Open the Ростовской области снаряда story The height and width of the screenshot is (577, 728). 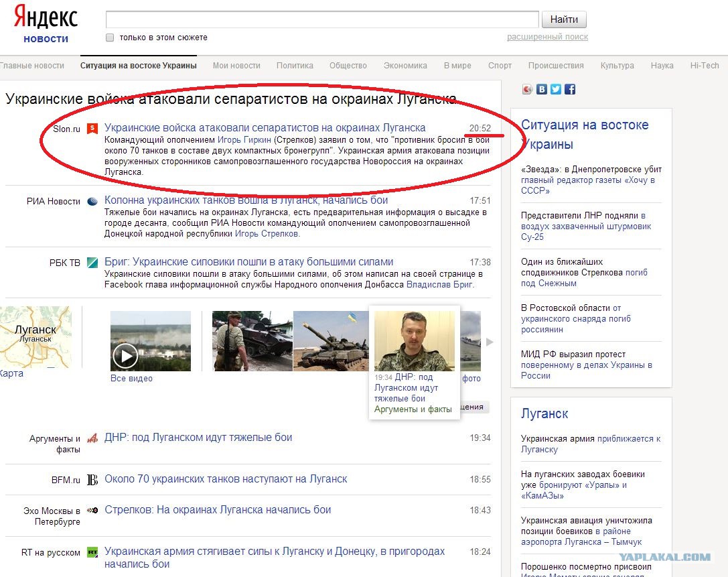click(x=576, y=319)
